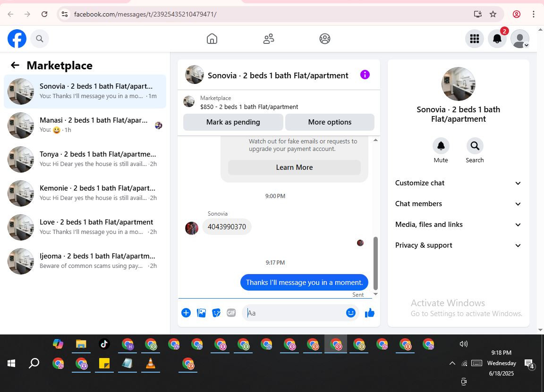Choose a GIF in the composer
The height and width of the screenshot is (392, 544).
tap(231, 313)
